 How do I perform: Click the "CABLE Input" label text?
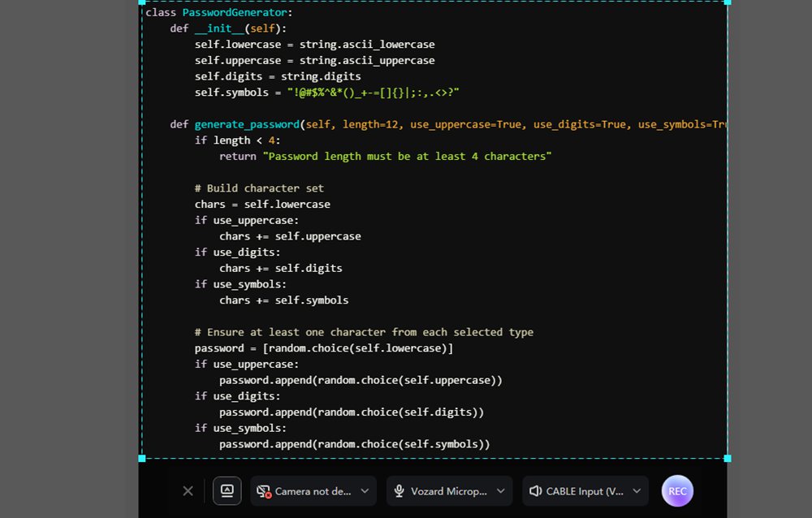(585, 491)
